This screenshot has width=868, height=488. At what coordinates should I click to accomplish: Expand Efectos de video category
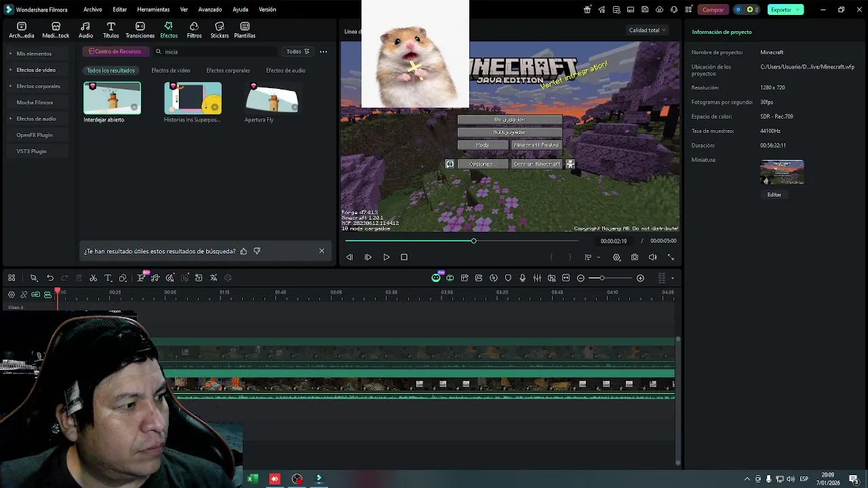click(36, 70)
